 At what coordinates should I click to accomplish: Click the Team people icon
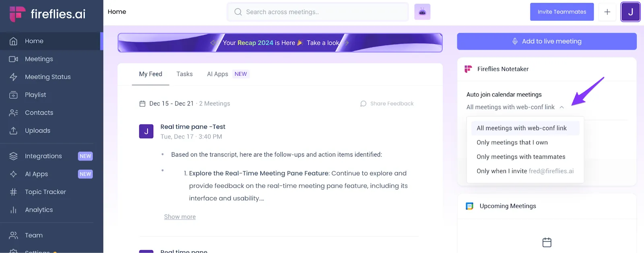tap(13, 235)
